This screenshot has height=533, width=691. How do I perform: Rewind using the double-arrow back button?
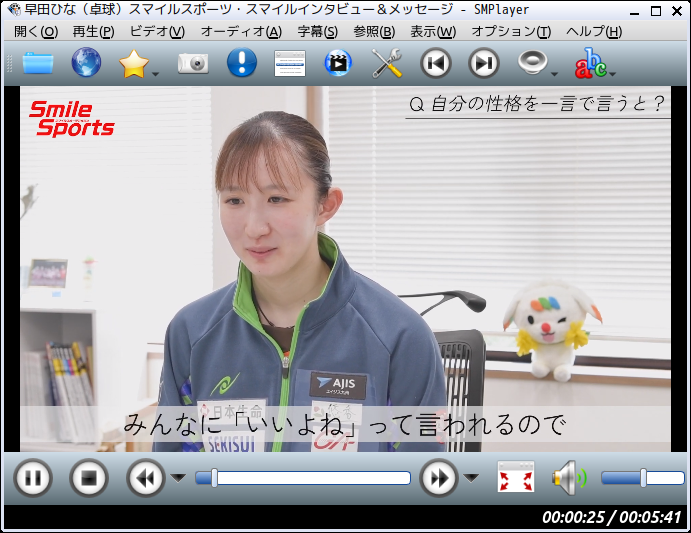pyautogui.click(x=146, y=478)
